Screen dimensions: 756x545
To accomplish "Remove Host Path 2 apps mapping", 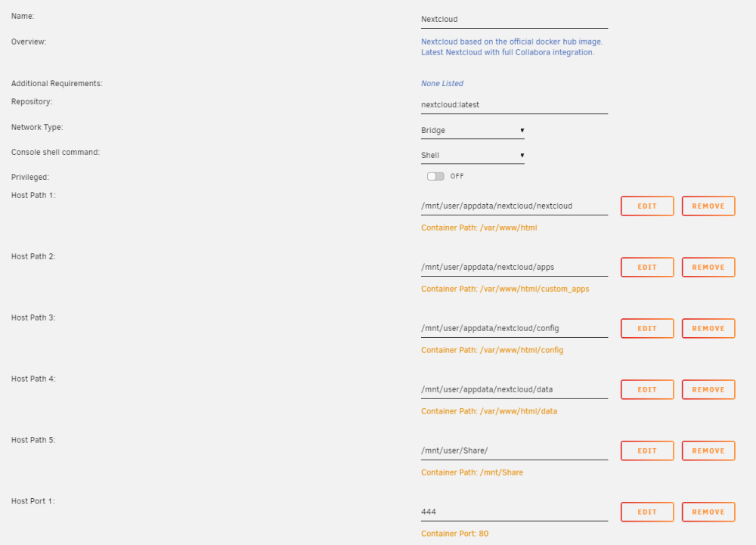I will (708, 268).
